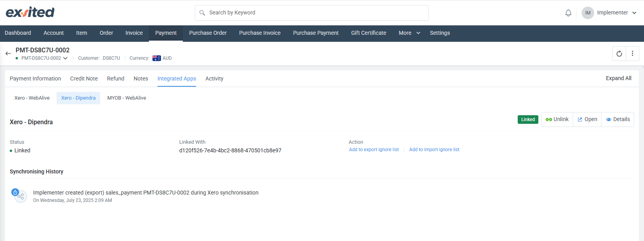Viewport: 644px width, 241px height.
Task: Click the Synchronising History heading
Action: 37,171
